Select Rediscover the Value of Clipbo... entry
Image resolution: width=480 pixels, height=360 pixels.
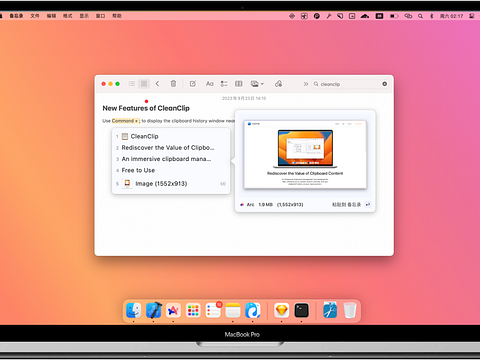[x=171, y=148]
